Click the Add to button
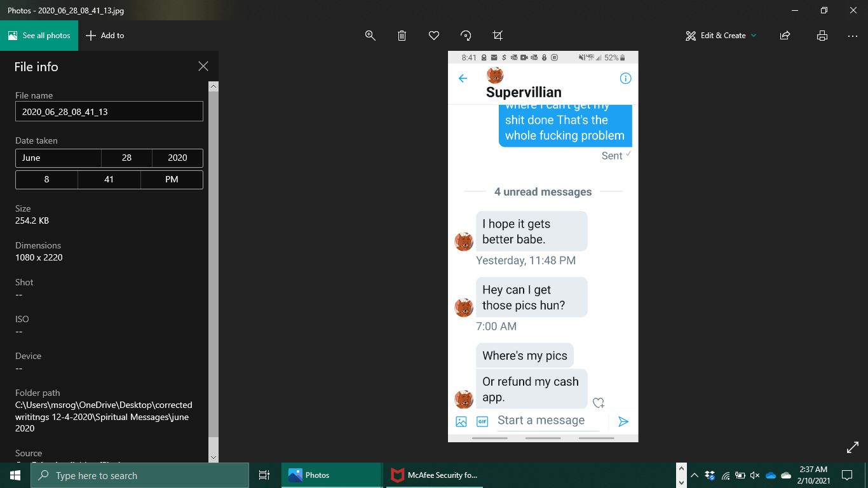The image size is (868, 488). tap(105, 36)
